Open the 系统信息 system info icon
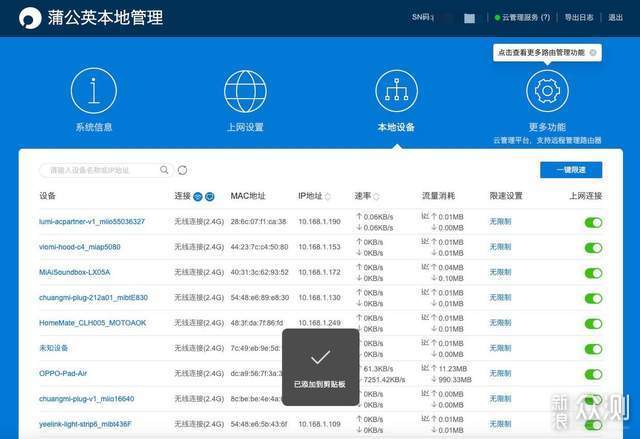This screenshot has width=640, height=439. (x=93, y=91)
